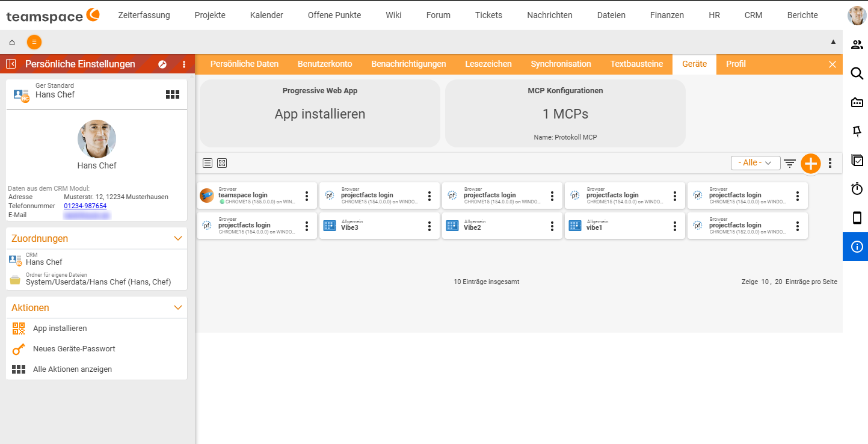Click the search magnifier in right sidebar
The width and height of the screenshot is (868, 444).
(857, 73)
